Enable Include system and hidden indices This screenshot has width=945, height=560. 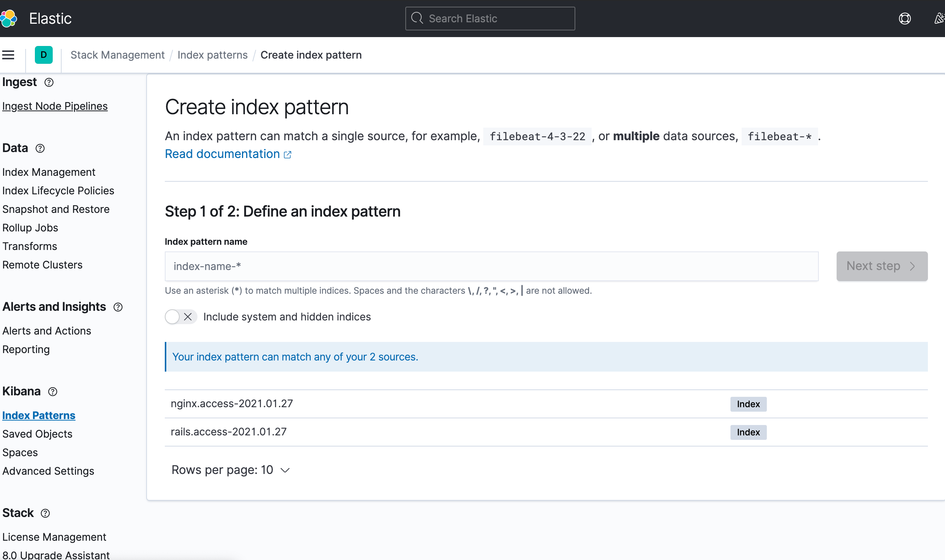point(180,317)
